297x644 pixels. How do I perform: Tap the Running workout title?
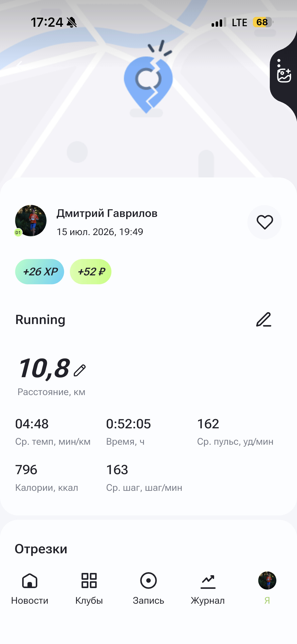pos(40,319)
